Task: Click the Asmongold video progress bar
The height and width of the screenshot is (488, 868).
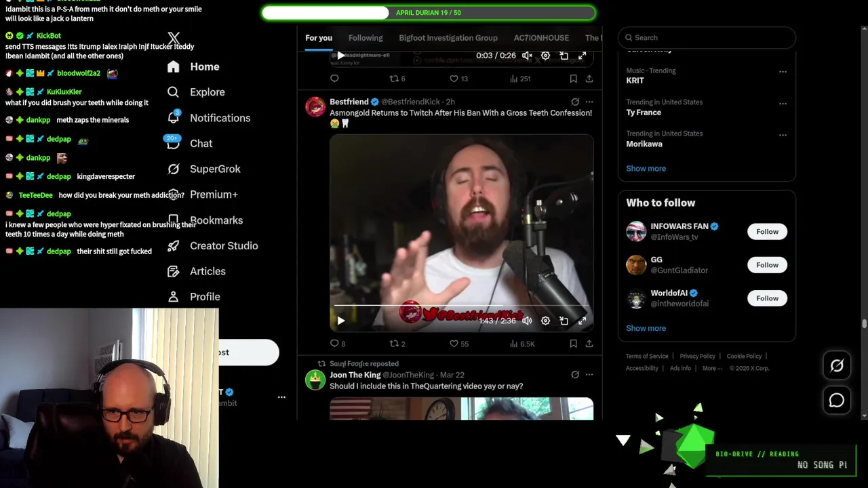Action: [461, 306]
